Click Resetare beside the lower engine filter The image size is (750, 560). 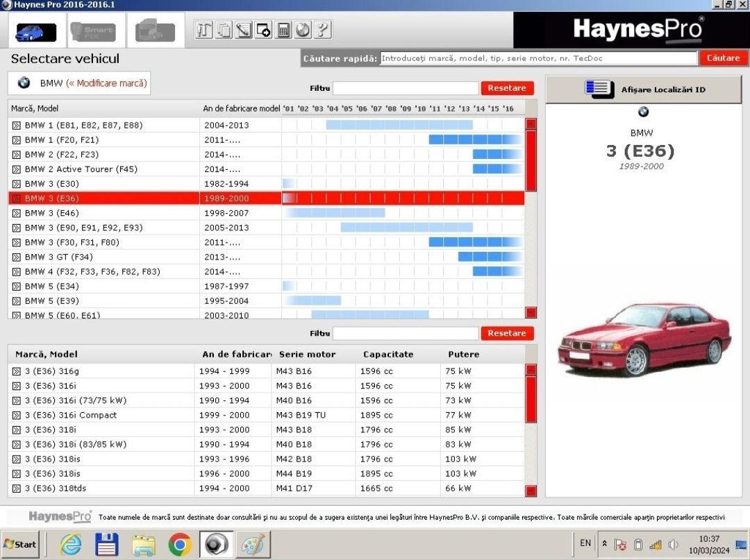[x=507, y=333]
